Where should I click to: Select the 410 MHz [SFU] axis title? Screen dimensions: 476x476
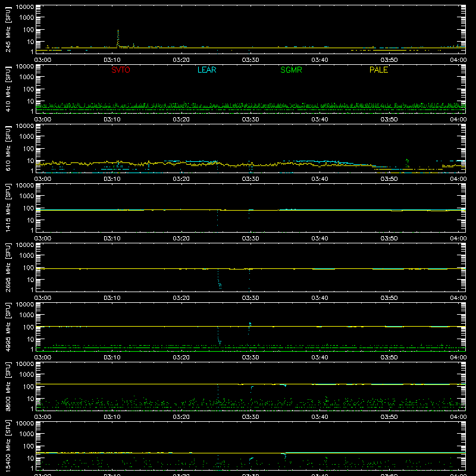pos(8,89)
